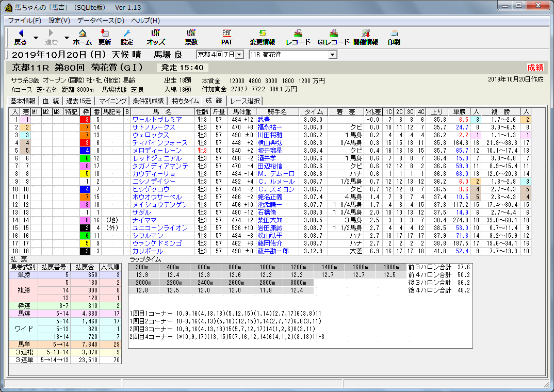The width and height of the screenshot is (554, 392).
Task: Click the 2周目4コーナー passing order line
Action: coord(227,337)
